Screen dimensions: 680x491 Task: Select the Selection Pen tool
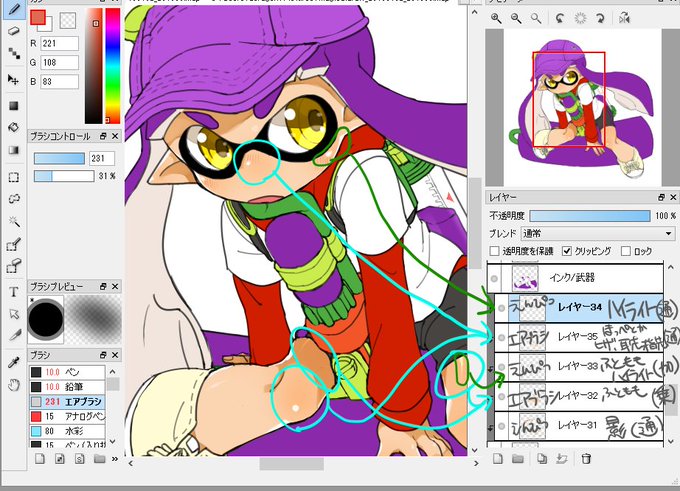click(13, 245)
